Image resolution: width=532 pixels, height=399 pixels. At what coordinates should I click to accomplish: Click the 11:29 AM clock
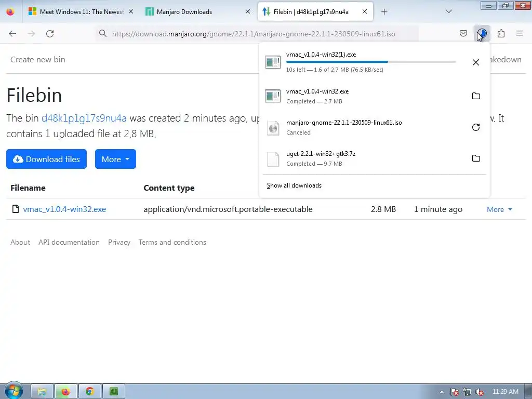(505, 392)
